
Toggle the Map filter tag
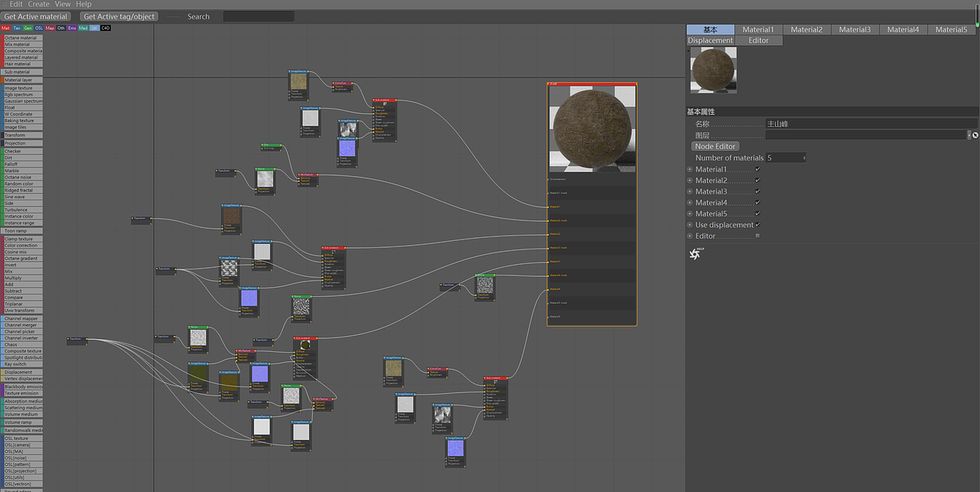tap(50, 28)
